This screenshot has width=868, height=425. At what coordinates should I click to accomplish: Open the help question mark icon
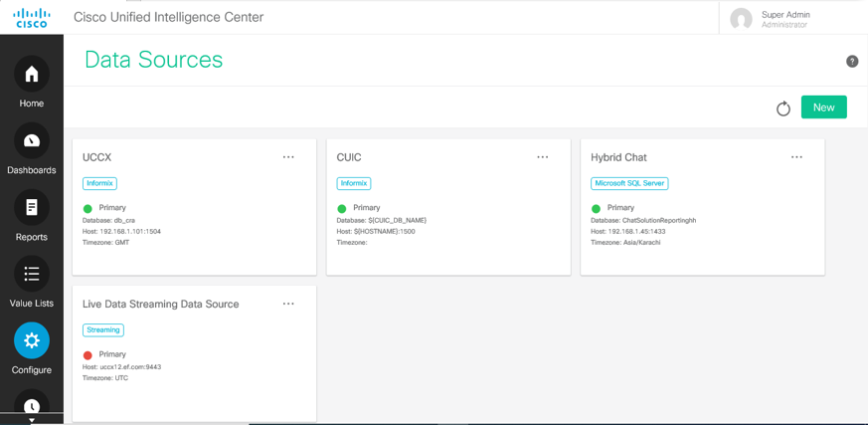(852, 62)
